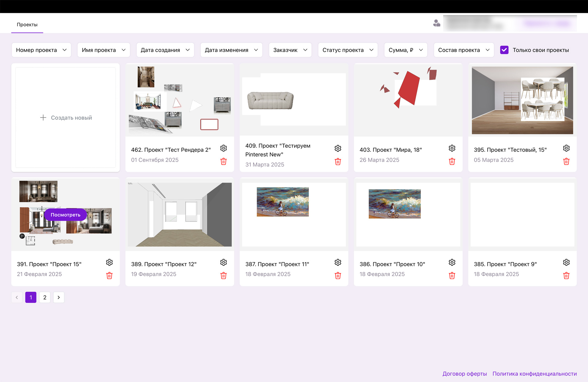The image size is (588, 382).
Task: Expand Статус проекта filter dropdown
Action: [x=348, y=50]
